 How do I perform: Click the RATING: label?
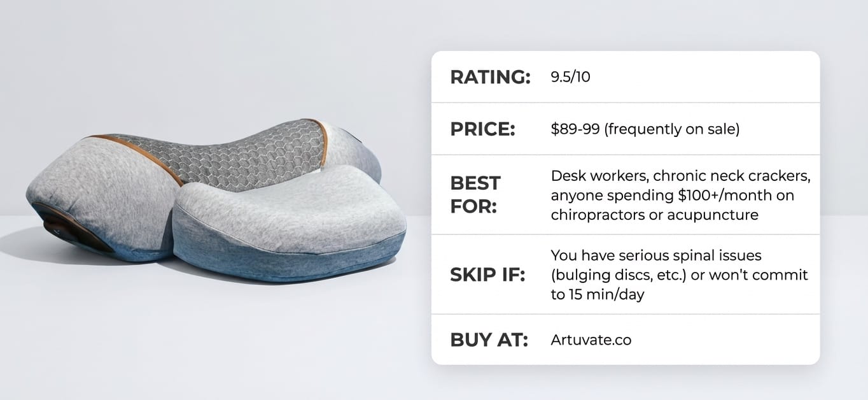click(490, 77)
